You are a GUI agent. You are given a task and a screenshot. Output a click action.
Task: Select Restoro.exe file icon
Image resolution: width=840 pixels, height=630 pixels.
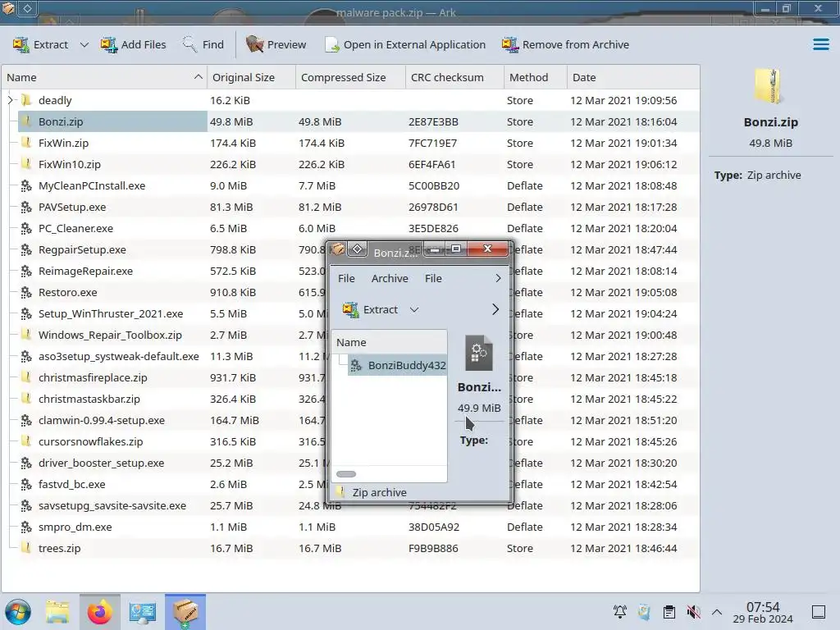tap(26, 293)
